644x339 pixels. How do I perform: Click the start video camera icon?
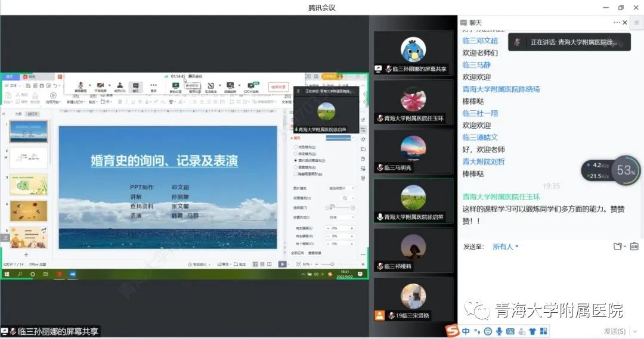(100, 85)
